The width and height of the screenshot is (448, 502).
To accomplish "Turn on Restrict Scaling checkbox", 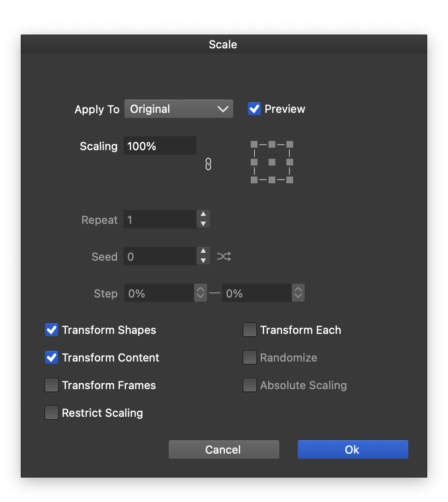I will (x=52, y=413).
